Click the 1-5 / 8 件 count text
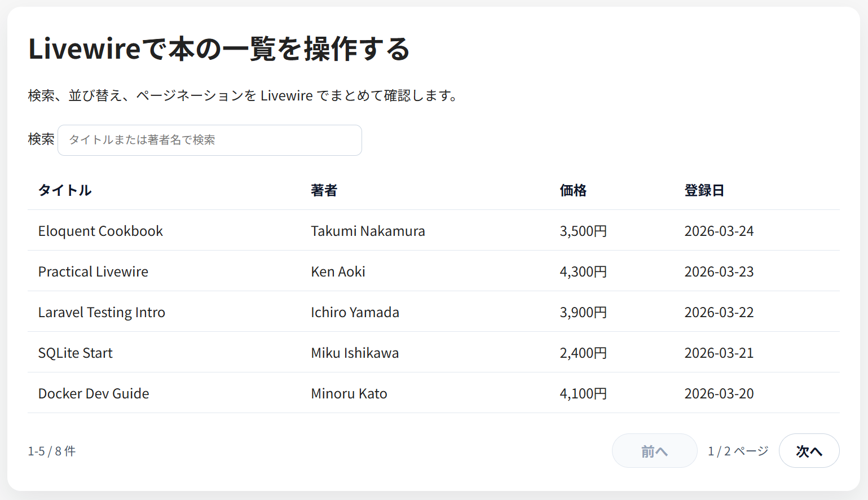Viewport: 868px width, 500px height. pyautogui.click(x=52, y=451)
